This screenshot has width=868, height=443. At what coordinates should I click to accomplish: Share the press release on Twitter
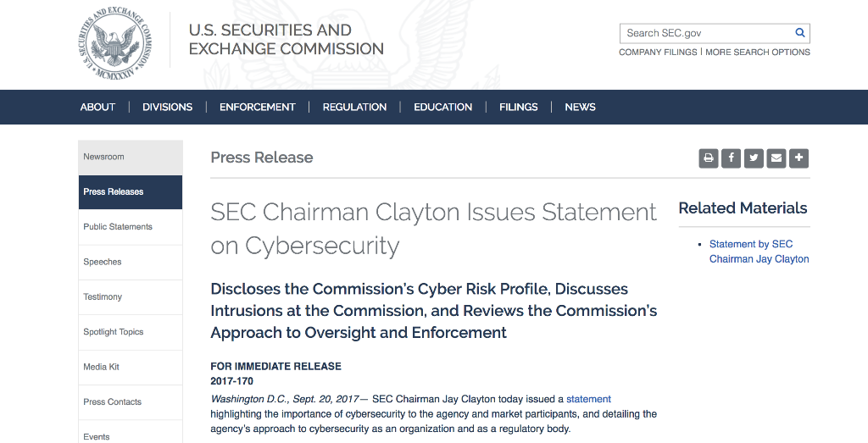click(754, 158)
